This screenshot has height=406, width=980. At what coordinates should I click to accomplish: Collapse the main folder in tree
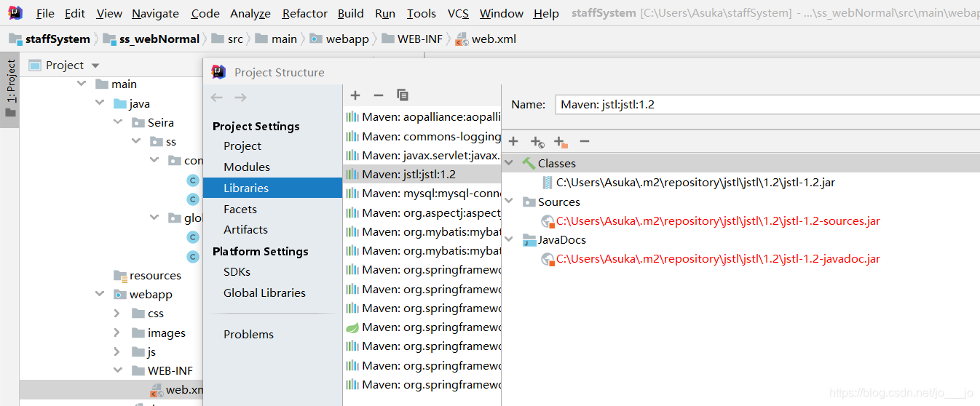pos(81,84)
